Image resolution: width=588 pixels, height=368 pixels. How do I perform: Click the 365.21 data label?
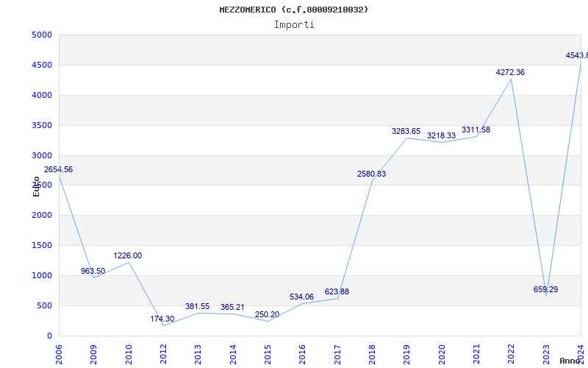click(x=232, y=307)
